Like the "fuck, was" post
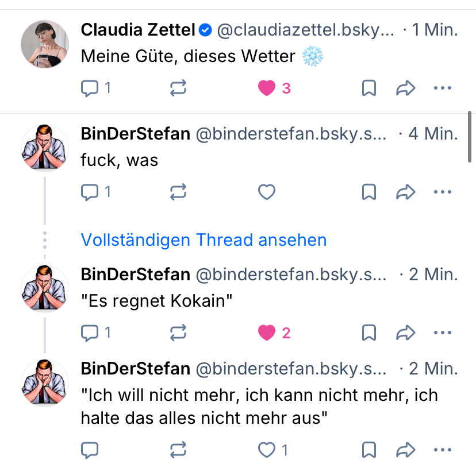The image size is (476, 475). click(267, 192)
